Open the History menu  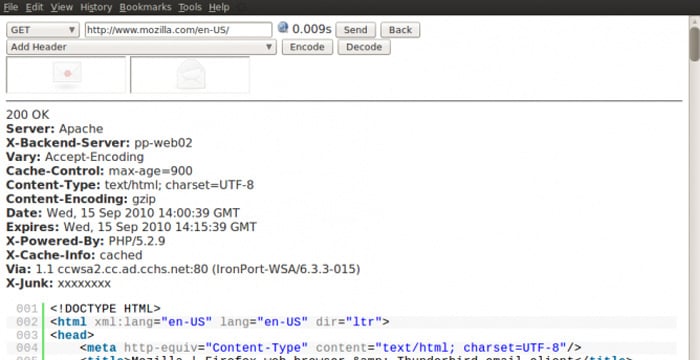pyautogui.click(x=96, y=7)
